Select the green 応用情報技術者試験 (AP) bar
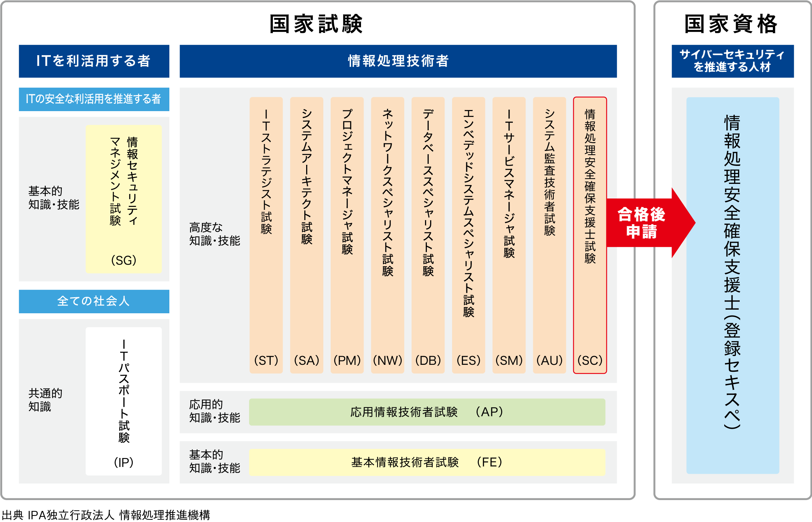This screenshot has height=522, width=812. 427,412
